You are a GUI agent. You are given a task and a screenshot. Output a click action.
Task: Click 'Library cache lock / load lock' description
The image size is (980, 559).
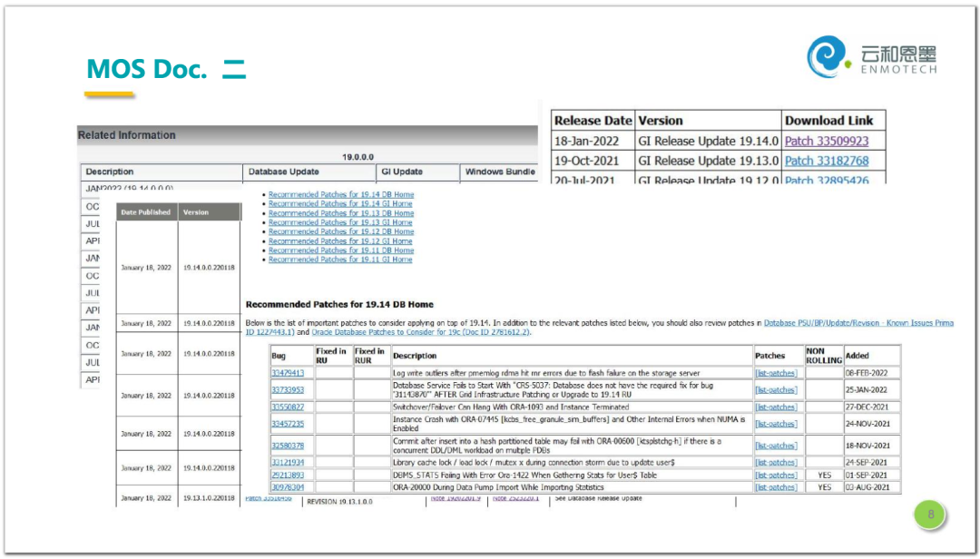tap(534, 463)
